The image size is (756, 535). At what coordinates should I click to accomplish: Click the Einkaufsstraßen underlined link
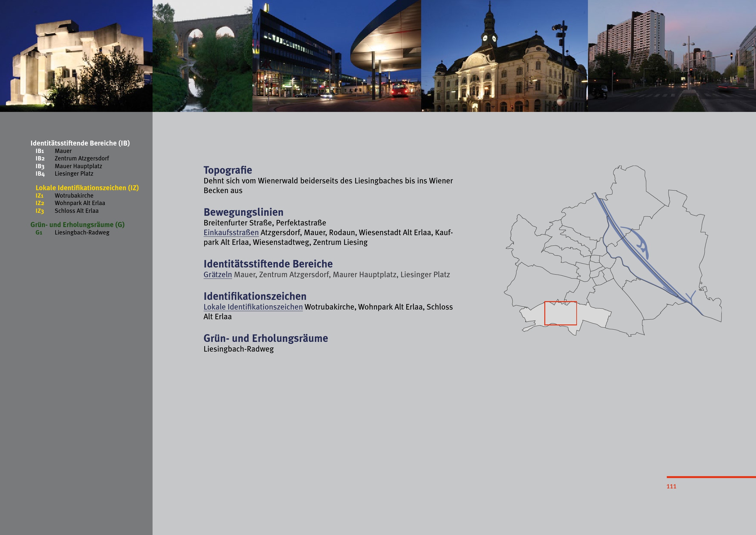click(231, 233)
